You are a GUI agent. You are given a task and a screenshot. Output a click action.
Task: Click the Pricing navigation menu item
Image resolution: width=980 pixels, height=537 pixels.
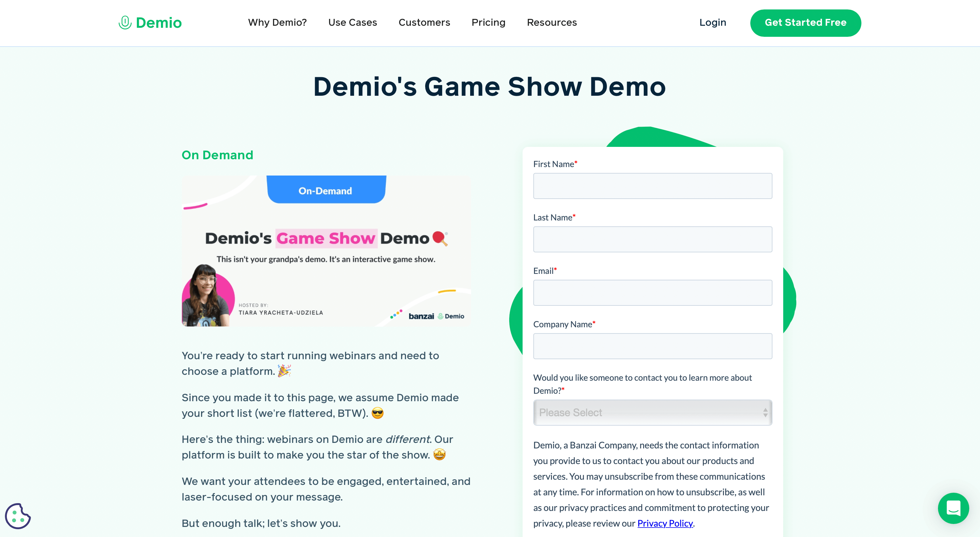[x=488, y=22]
